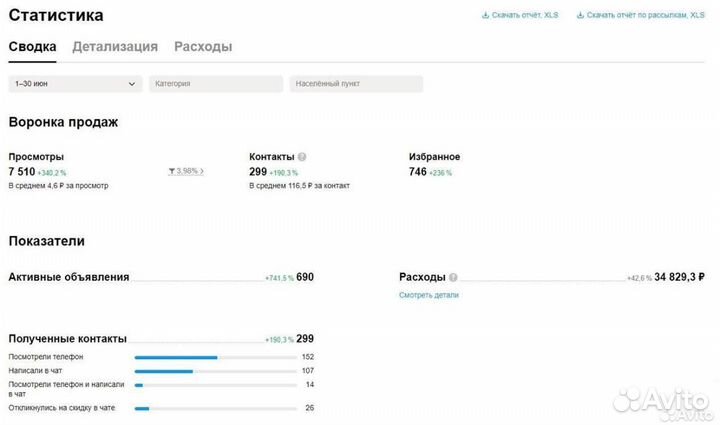Click the 3,98% conversion funnel link
This screenshot has height=425, width=720.
186,171
